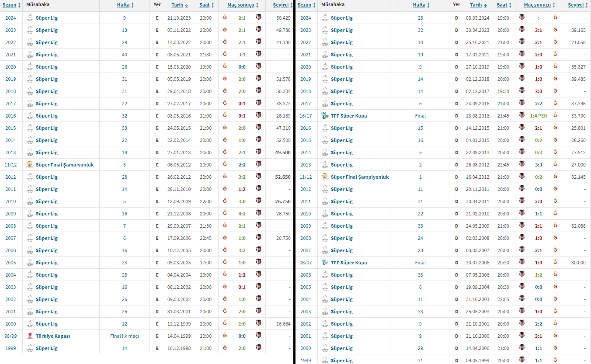Click Süper Lig logo in the 25.05.2003 row
The image size is (591, 364).
pos(325,311)
